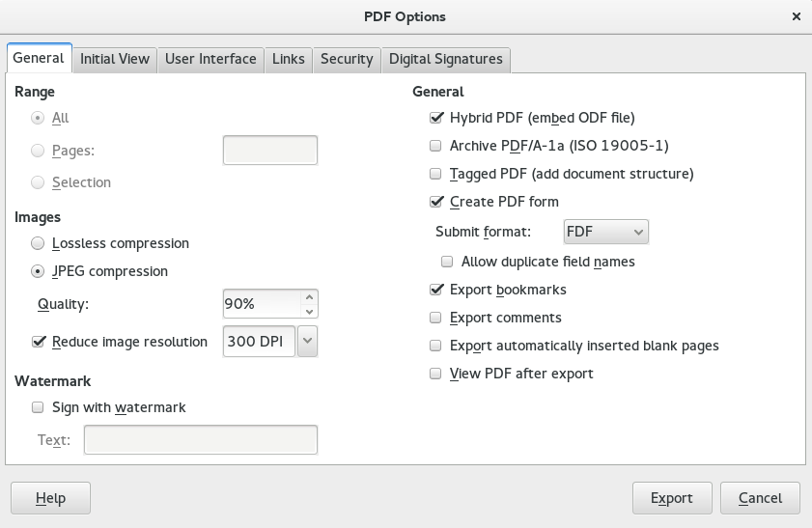Toggle Hybrid PDF embed ODF file

click(x=435, y=119)
